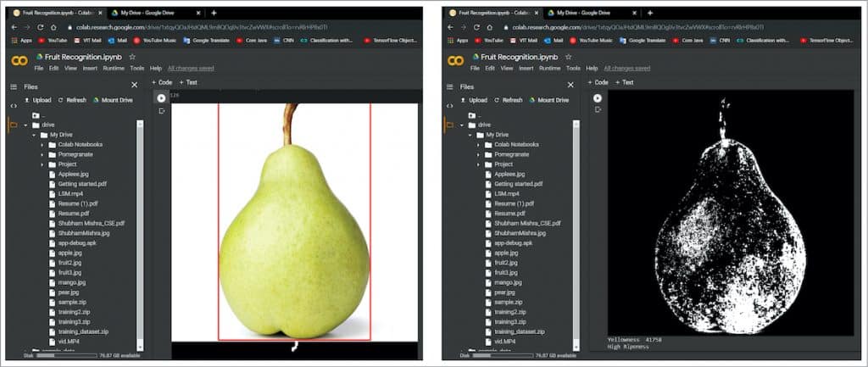Open a new browser tab in the right window
The height and width of the screenshot is (367, 868).
click(x=648, y=13)
